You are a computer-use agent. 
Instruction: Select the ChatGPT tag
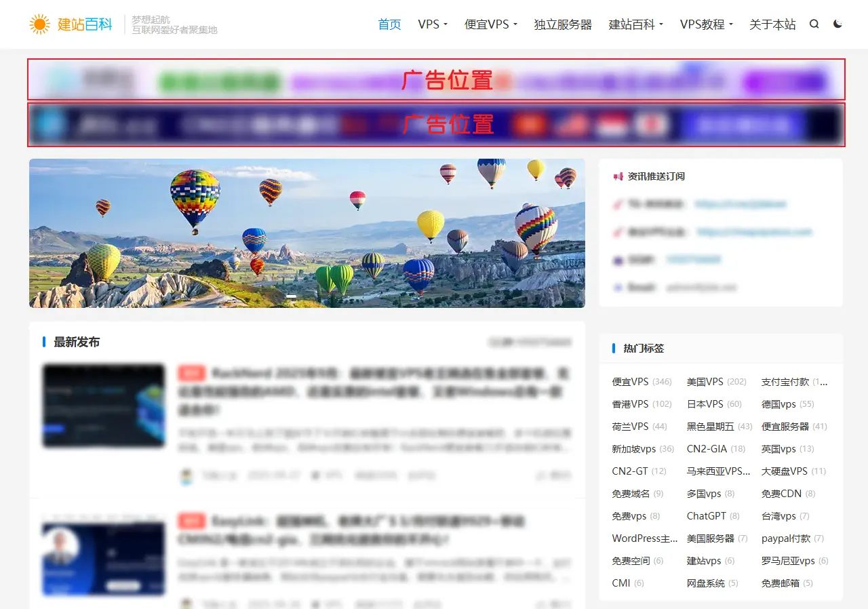(706, 516)
